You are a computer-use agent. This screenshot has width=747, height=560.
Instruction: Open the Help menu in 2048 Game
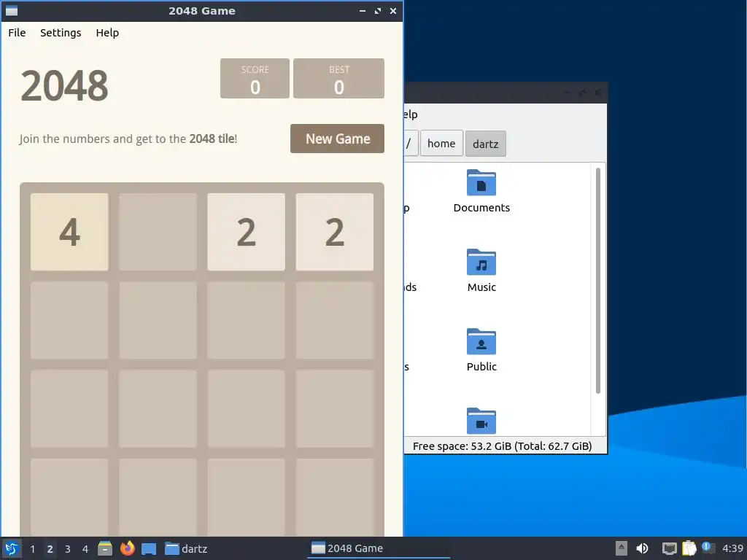107,32
